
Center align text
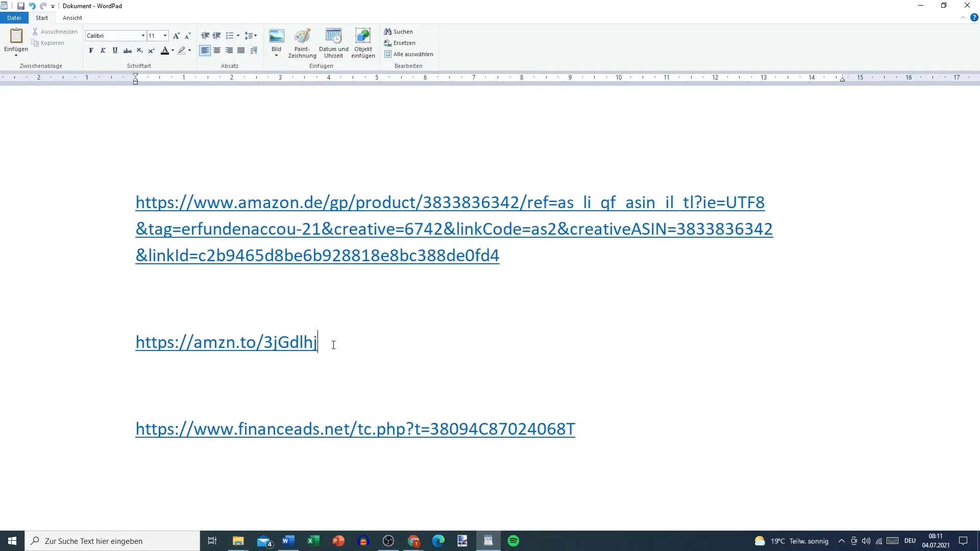(x=217, y=51)
